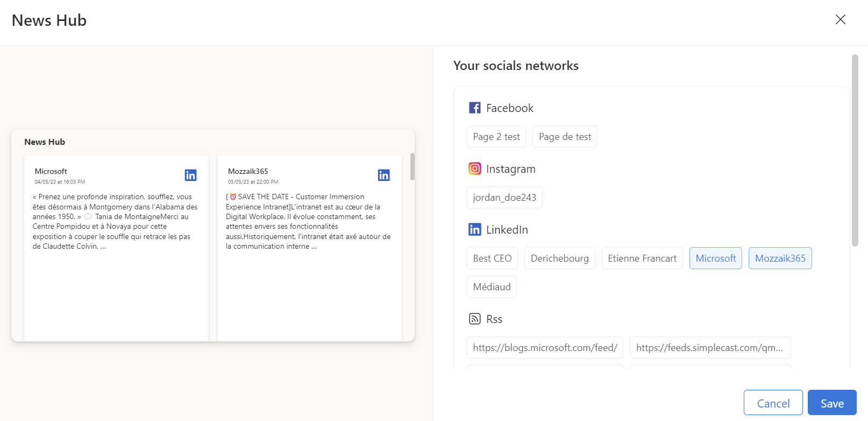
Task: Cancel the News Hub changes
Action: (x=773, y=403)
